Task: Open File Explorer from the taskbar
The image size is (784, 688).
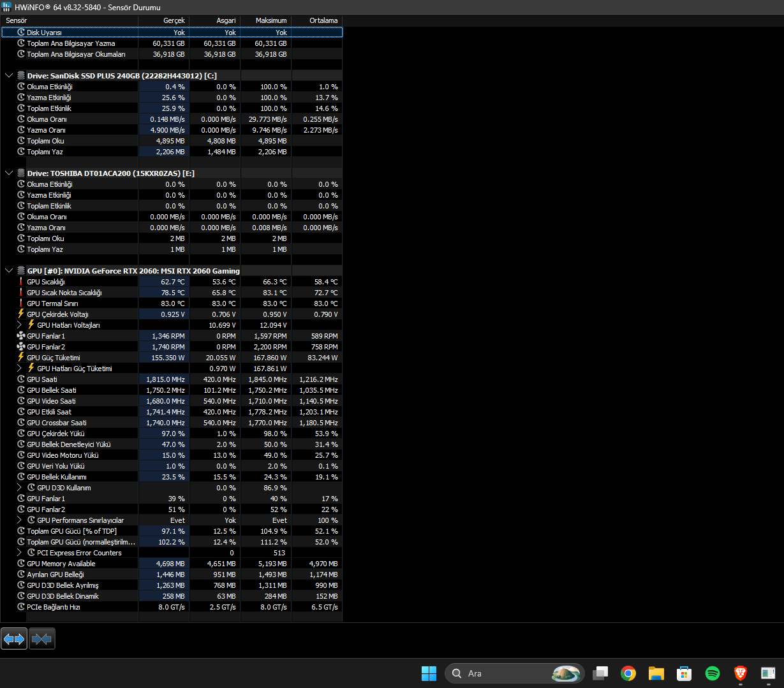Action: click(x=656, y=673)
